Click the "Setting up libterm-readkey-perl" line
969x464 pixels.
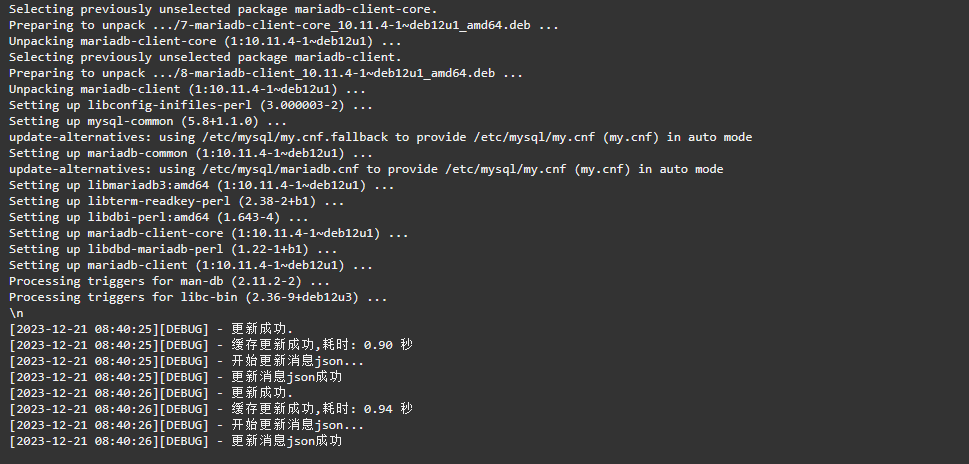pyautogui.click(x=177, y=201)
